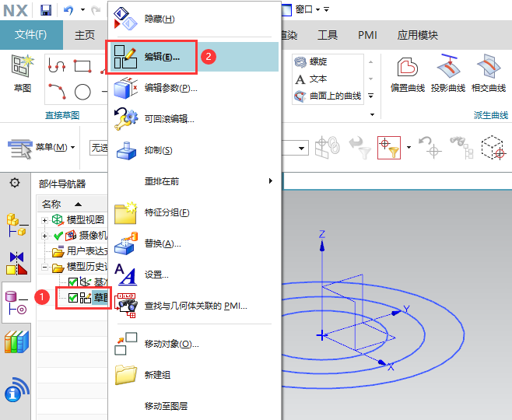The width and height of the screenshot is (512, 420).
Task: Expand the curve gallery with the bottom arrow
Action: coord(371,96)
